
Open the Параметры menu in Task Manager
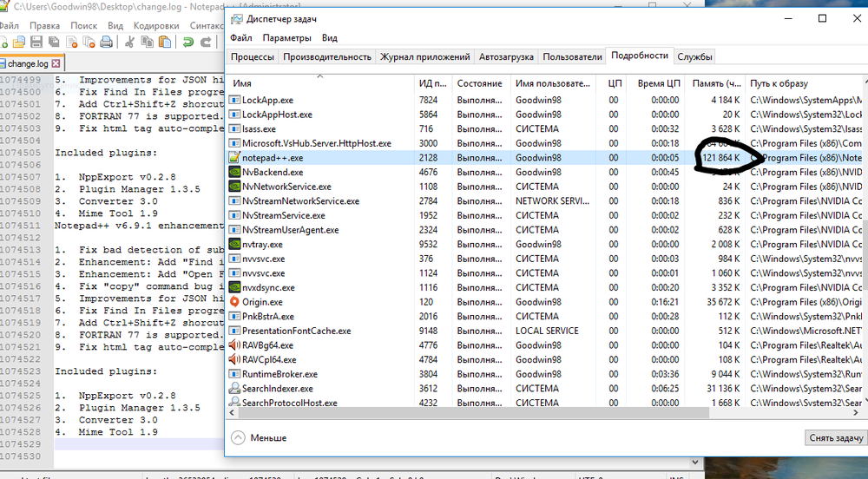pos(286,38)
